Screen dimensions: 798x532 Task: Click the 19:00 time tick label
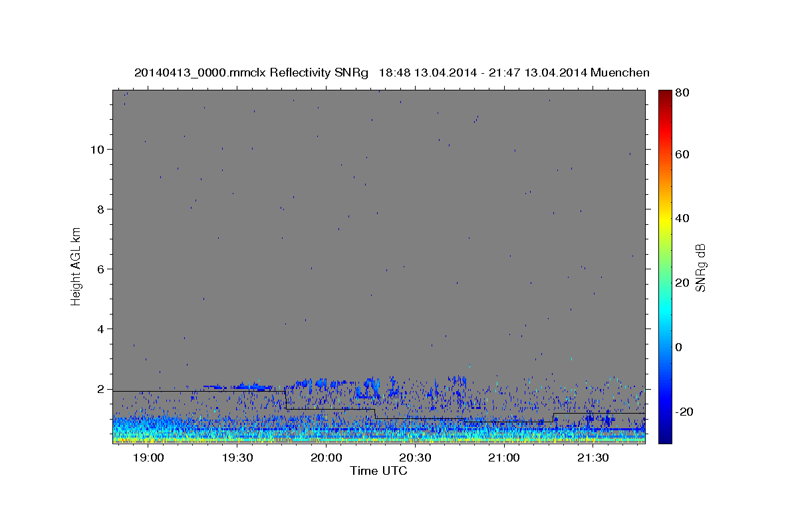[x=148, y=458]
